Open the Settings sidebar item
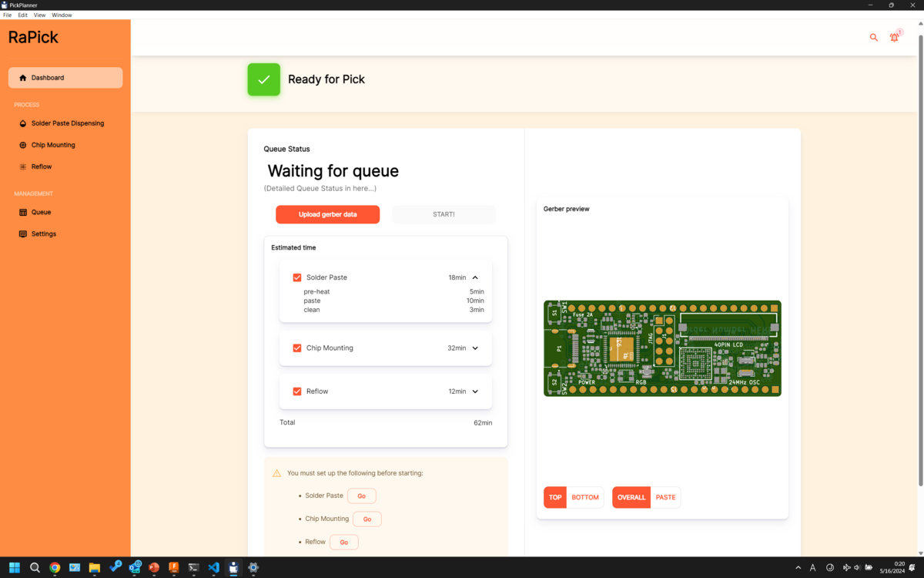 pyautogui.click(x=65, y=234)
